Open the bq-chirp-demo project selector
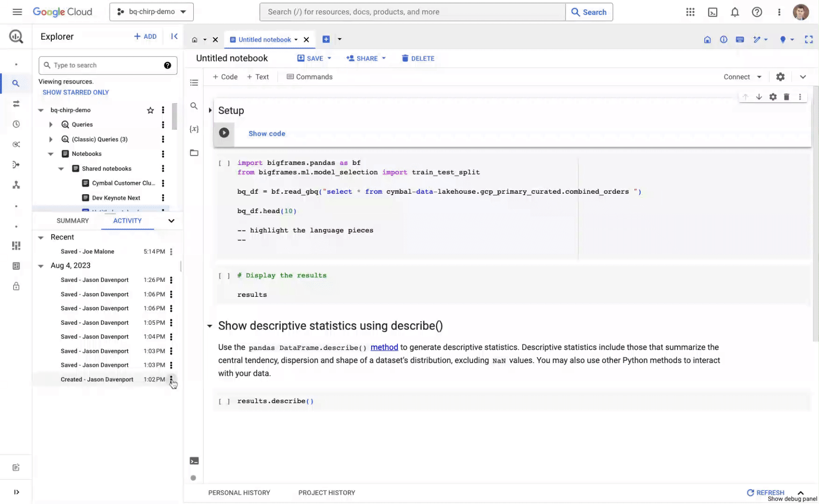The width and height of the screenshot is (819, 504). point(151,12)
